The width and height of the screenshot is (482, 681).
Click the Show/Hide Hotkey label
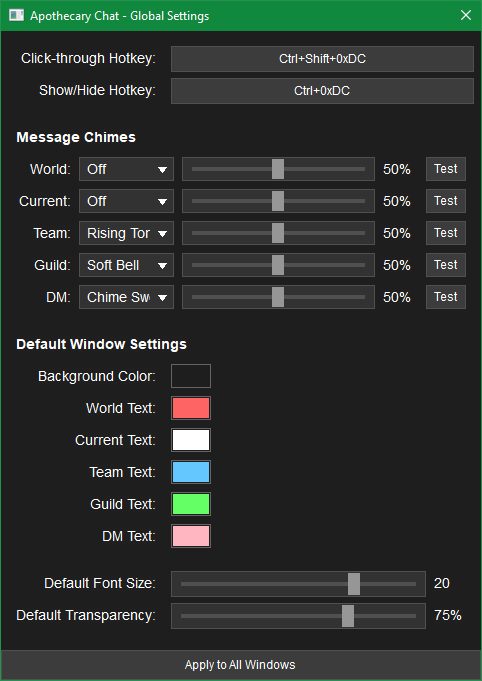click(x=97, y=90)
